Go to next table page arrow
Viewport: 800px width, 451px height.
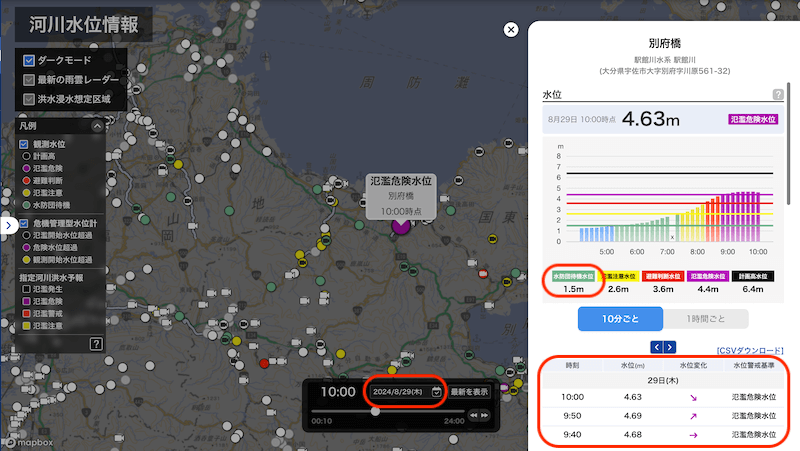pos(669,347)
